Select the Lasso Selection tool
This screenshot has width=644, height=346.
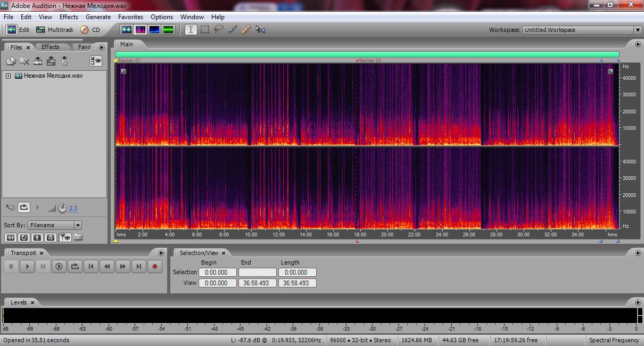(x=218, y=30)
